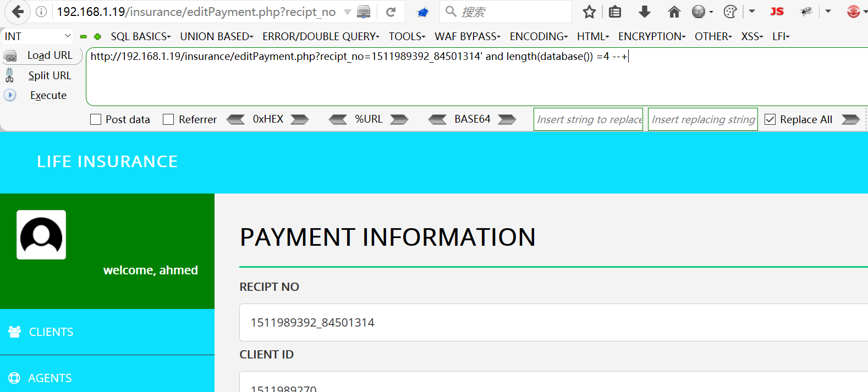Screen dimensions: 868x392
Task: Open the cookie extension icon
Action: pos(730,12)
